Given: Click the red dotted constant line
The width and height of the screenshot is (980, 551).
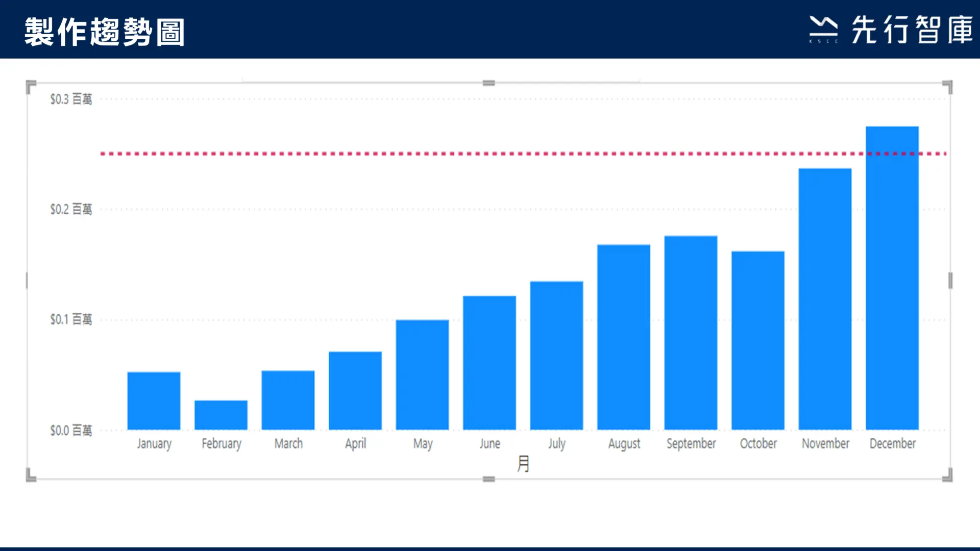Looking at the screenshot, I should click(x=524, y=154).
